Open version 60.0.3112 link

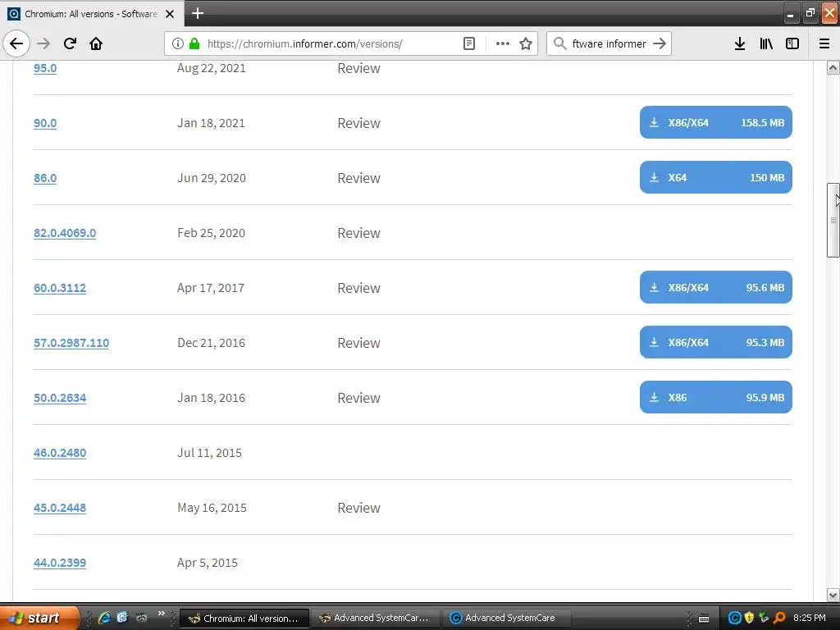point(60,288)
